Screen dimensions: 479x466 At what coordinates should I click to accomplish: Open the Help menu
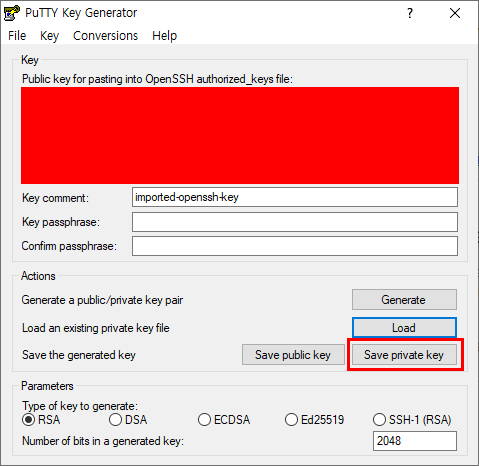coord(164,36)
